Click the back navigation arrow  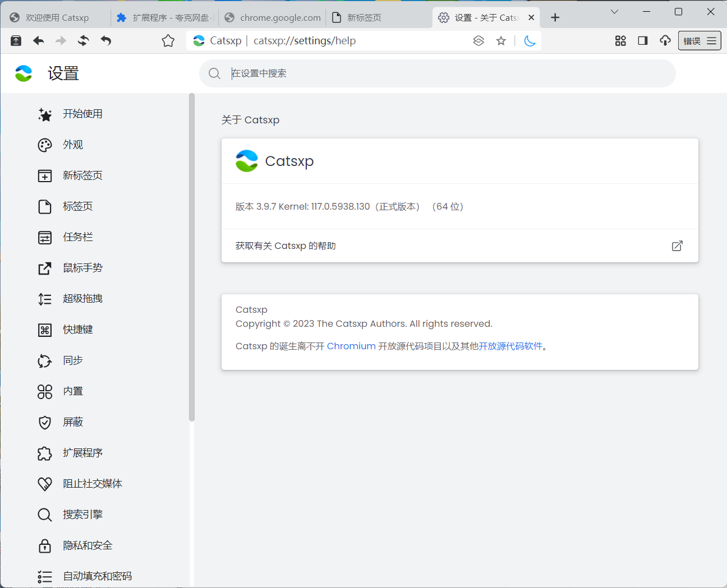pyautogui.click(x=39, y=40)
